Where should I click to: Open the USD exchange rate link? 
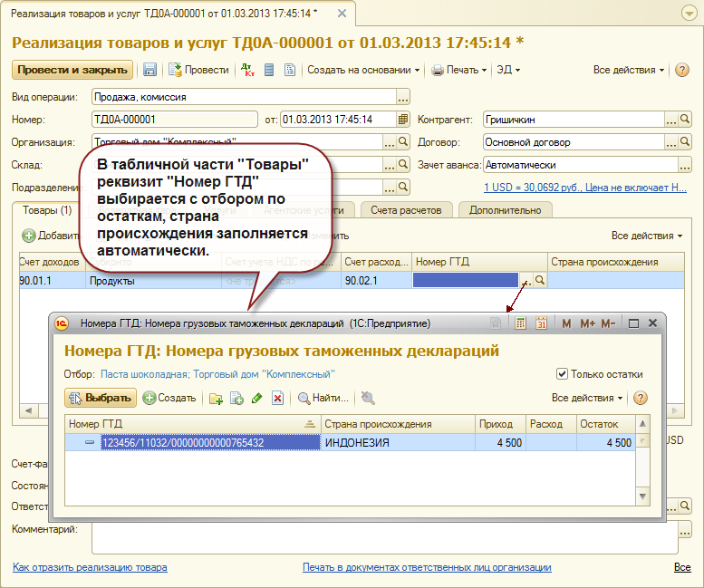[585, 188]
